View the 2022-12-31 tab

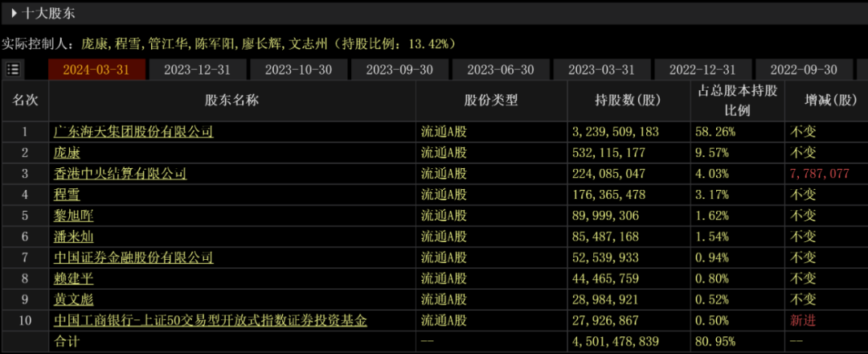(702, 70)
